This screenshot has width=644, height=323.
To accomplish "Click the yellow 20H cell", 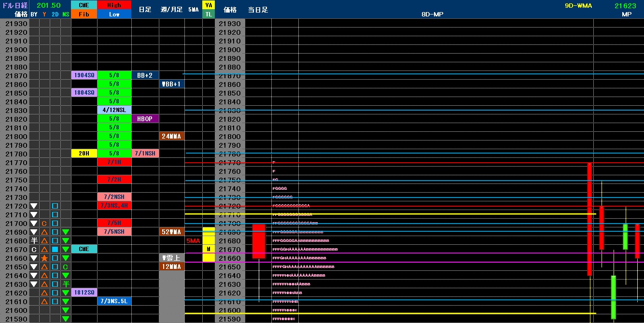I will [84, 154].
